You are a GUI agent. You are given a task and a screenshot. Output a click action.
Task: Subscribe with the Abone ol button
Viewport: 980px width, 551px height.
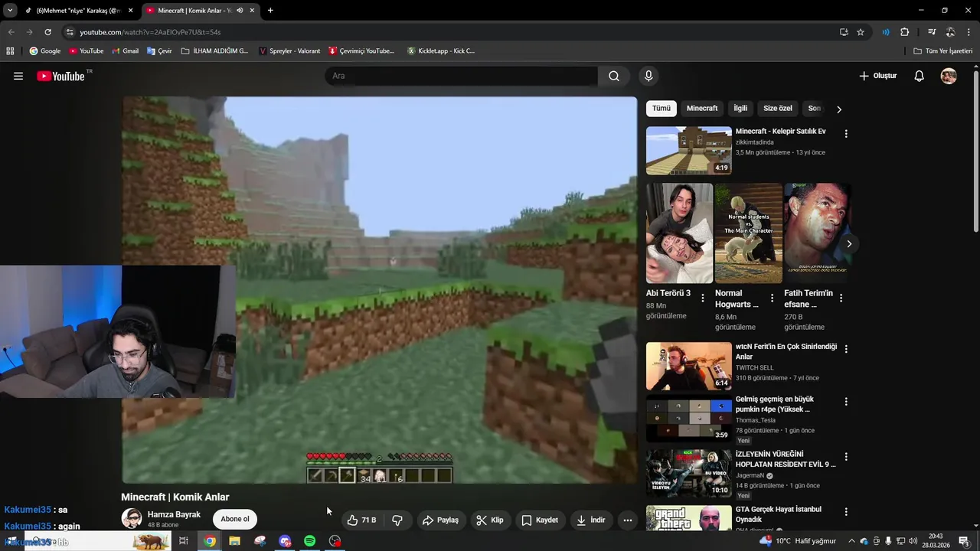click(x=235, y=519)
